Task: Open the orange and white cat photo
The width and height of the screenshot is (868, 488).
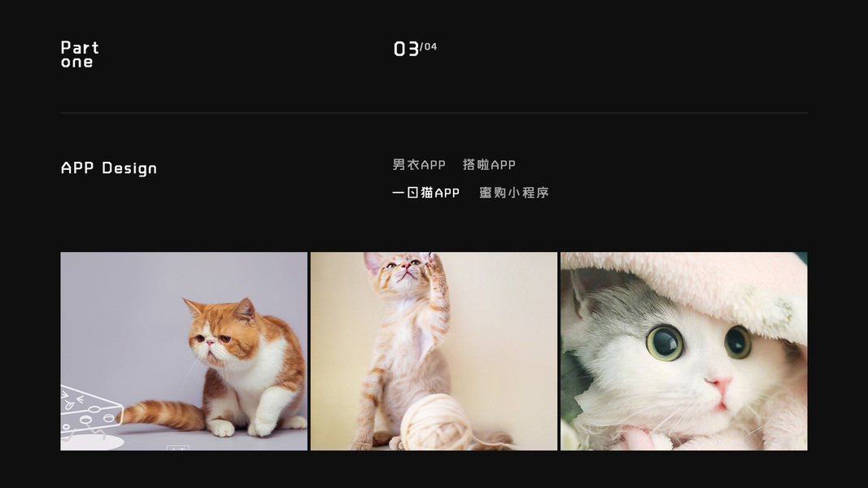Action: [184, 351]
